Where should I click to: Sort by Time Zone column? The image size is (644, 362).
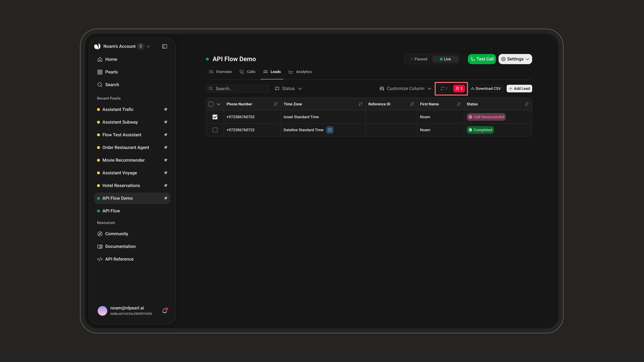(360, 104)
